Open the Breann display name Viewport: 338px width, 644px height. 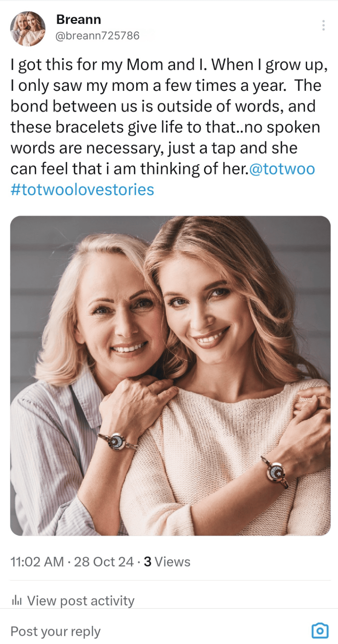(78, 20)
